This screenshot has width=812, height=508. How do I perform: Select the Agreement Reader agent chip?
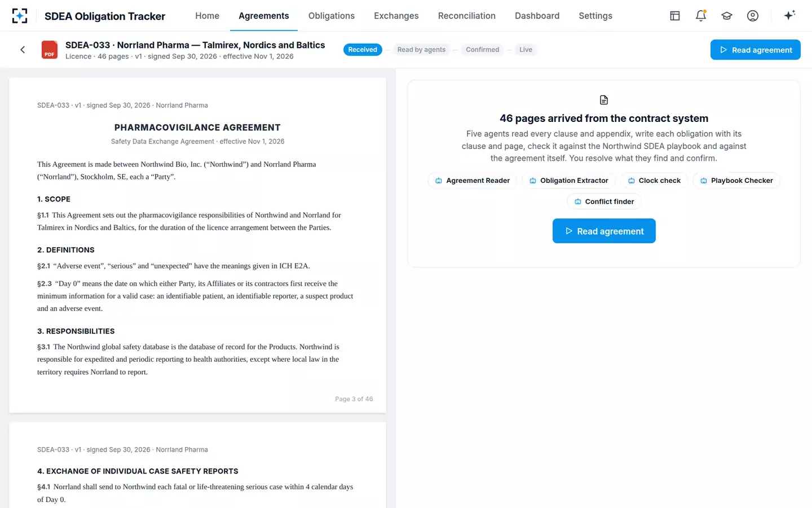coord(473,181)
